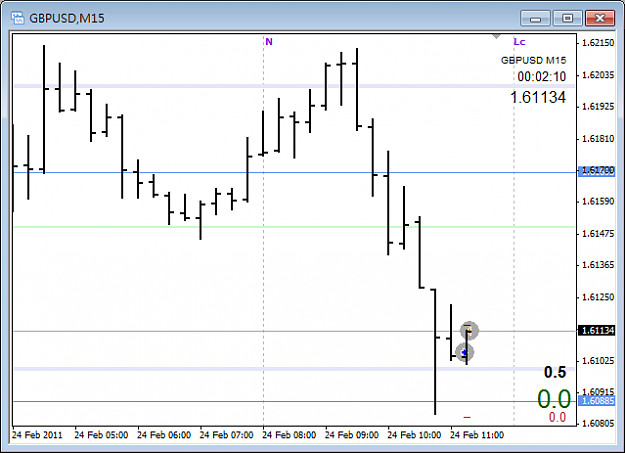Click the 1.61700 blue price label
The image size is (625, 453).
click(x=597, y=171)
